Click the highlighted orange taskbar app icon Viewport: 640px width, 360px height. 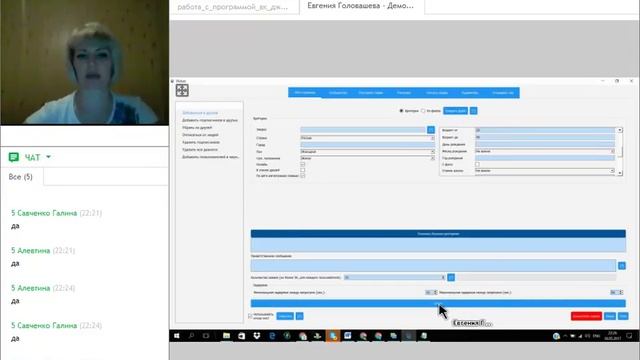coord(333,336)
